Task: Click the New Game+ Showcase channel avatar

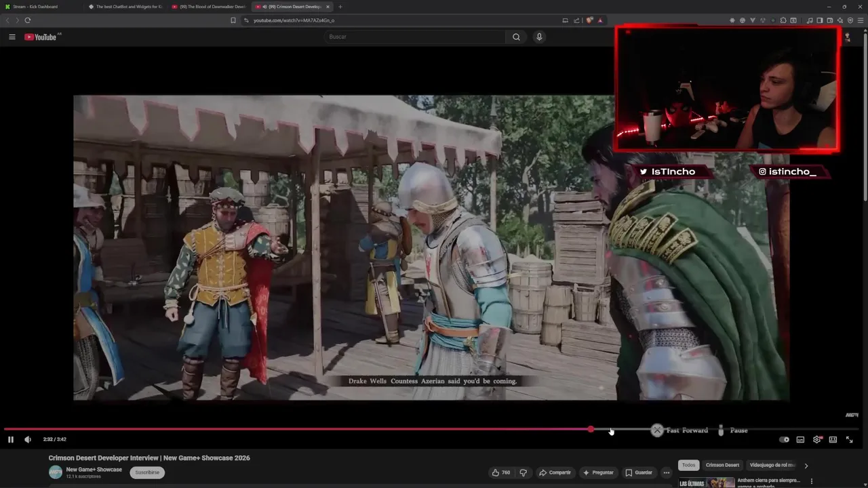Action: pos(56,472)
